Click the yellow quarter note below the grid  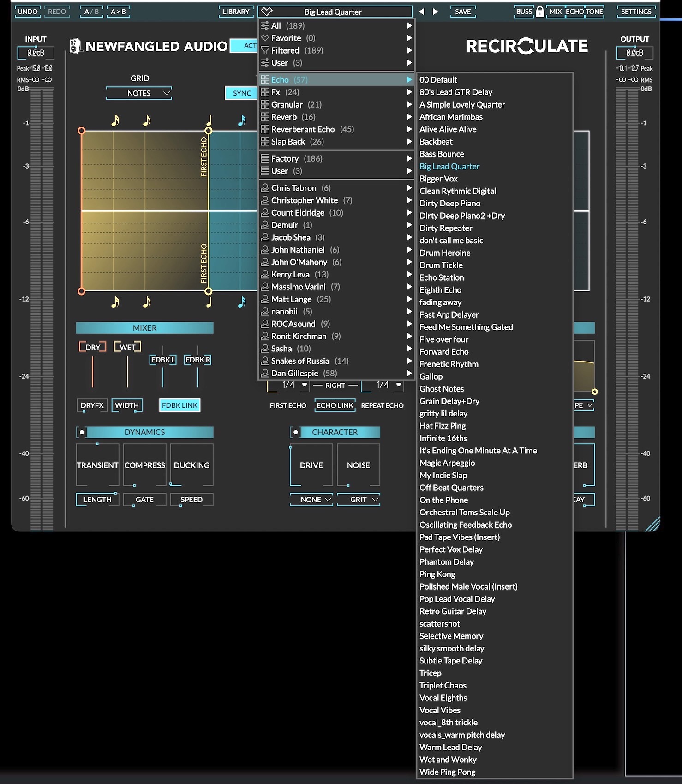pos(209,302)
